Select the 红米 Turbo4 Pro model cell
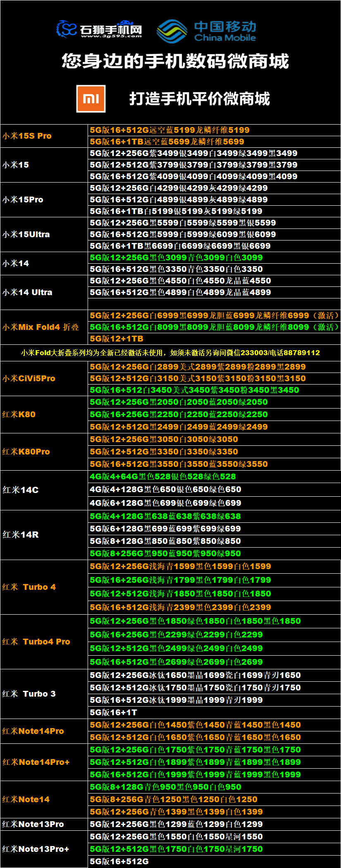Viewport: 341px width, 868px height. [44, 642]
